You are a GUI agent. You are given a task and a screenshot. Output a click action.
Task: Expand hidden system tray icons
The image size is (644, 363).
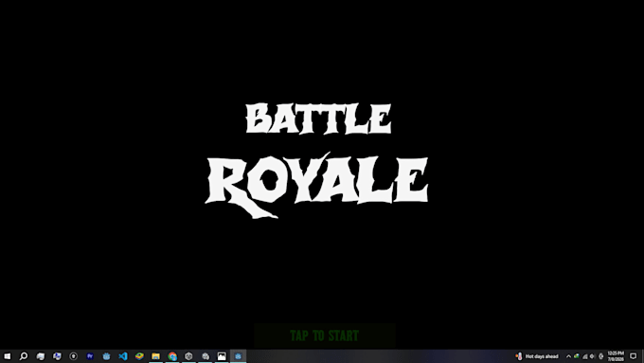(x=568, y=356)
